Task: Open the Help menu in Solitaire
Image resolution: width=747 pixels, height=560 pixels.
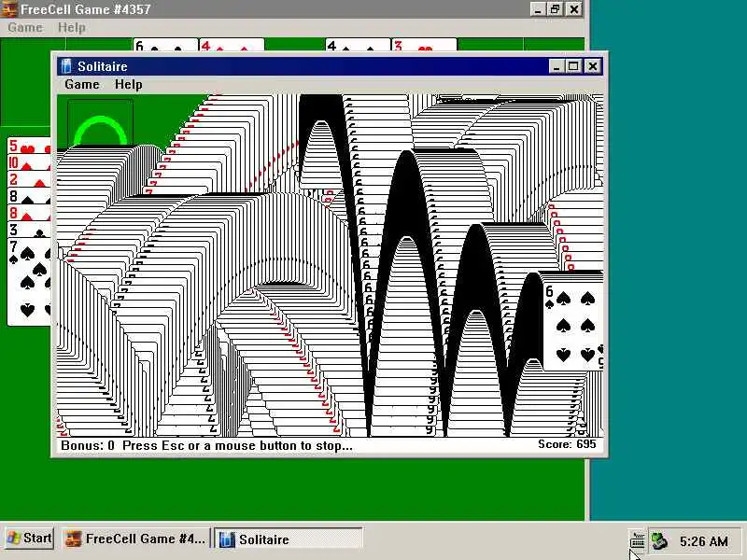Action: pyautogui.click(x=128, y=84)
